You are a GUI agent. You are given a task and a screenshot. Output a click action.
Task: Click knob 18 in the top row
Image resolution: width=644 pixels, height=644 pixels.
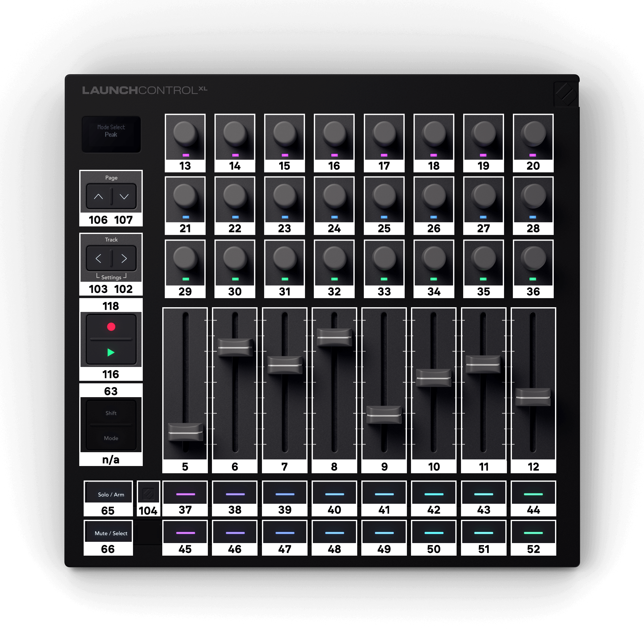pyautogui.click(x=434, y=133)
